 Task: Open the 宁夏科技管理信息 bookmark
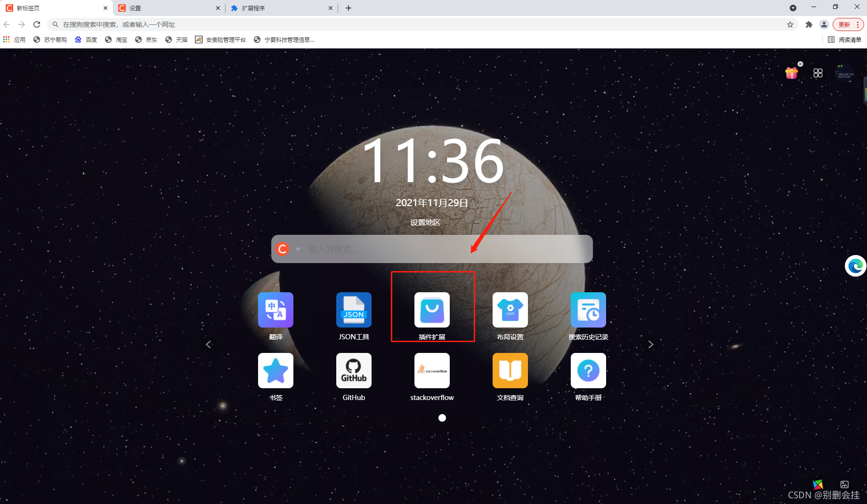click(x=284, y=40)
